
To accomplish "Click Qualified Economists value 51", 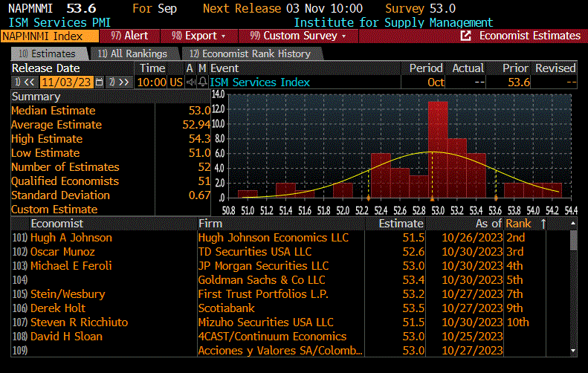I will 204,181.
